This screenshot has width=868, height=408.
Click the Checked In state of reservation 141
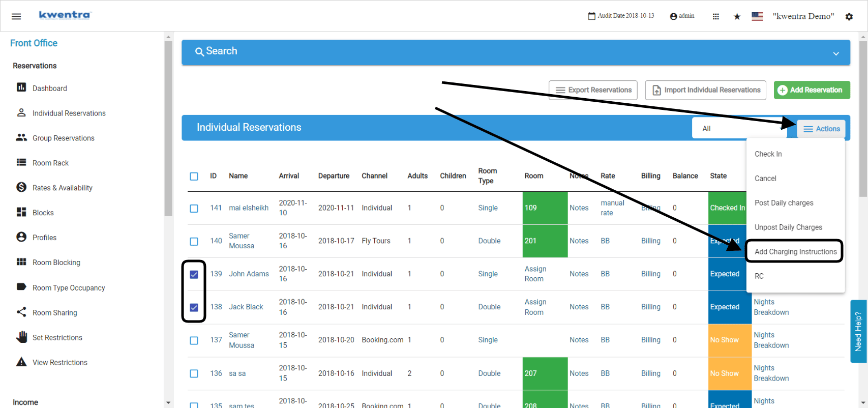click(x=727, y=208)
